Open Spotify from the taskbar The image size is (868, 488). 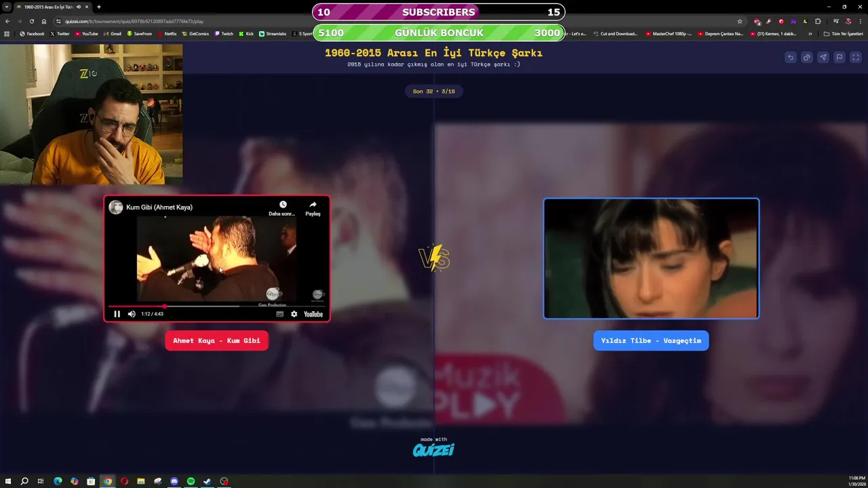click(191, 481)
